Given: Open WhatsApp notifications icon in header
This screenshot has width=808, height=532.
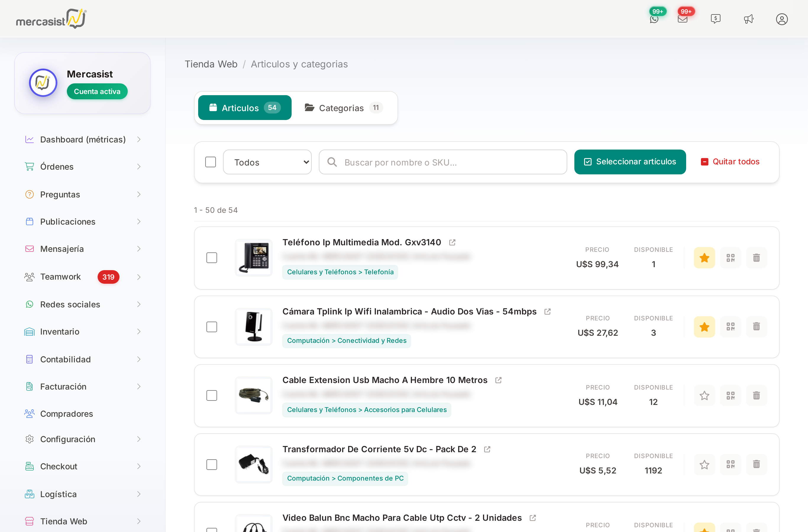Looking at the screenshot, I should tap(654, 19).
